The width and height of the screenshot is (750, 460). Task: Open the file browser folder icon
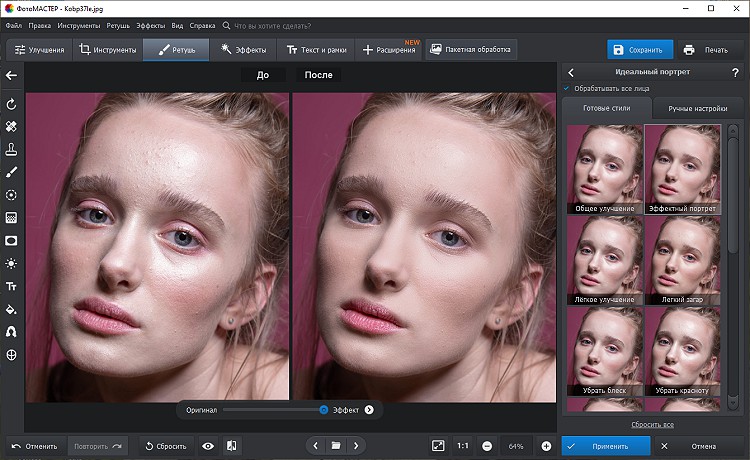pos(336,445)
